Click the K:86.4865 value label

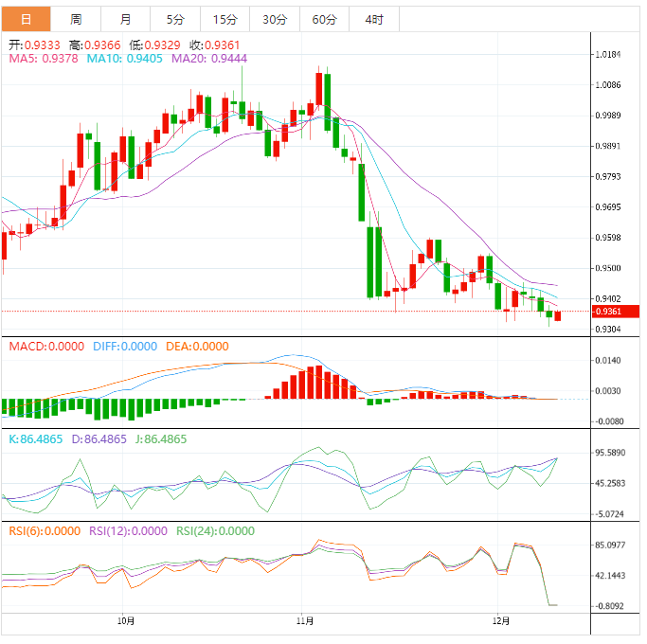tap(35, 439)
